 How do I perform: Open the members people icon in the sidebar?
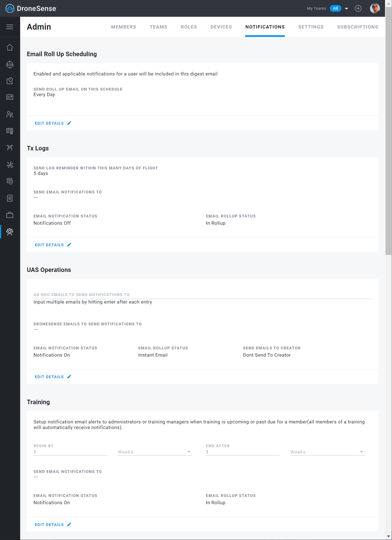[x=10, y=114]
